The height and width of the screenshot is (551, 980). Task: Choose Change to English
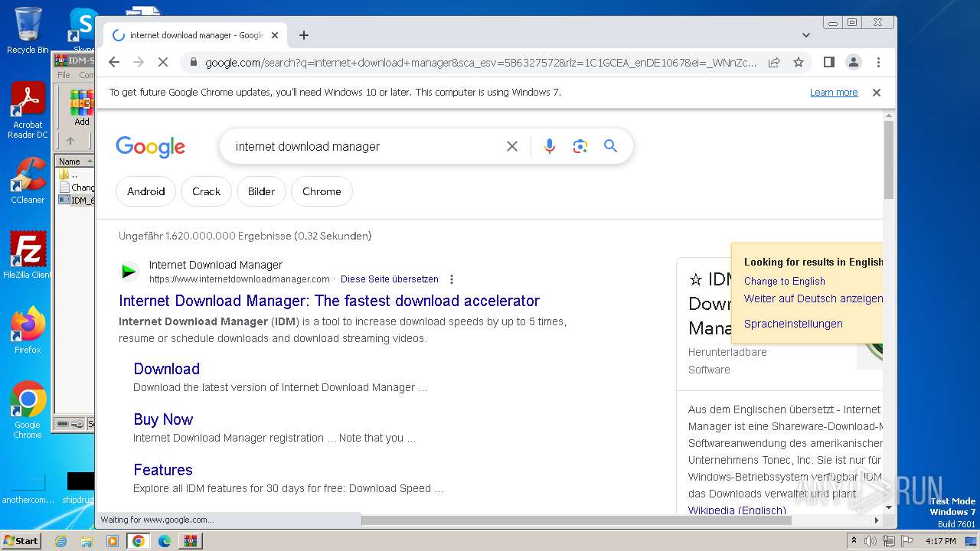[785, 281]
